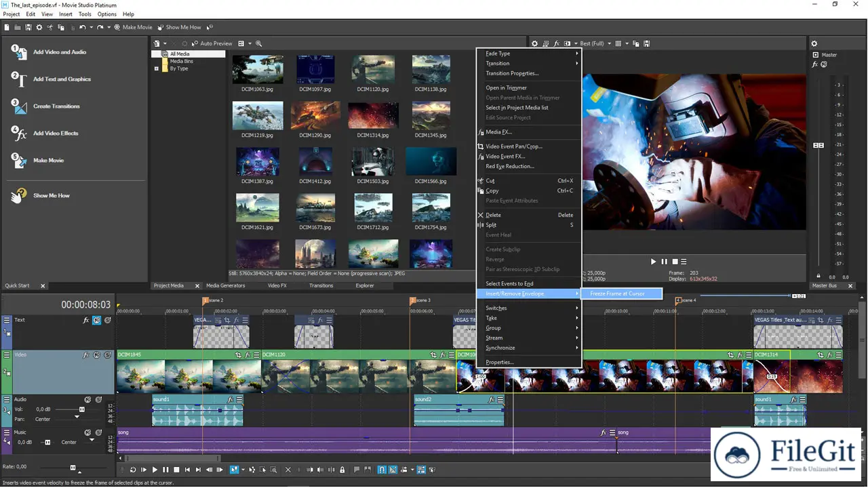Open the Redo history dropdown arrow
The image size is (868, 488).
[x=109, y=27]
